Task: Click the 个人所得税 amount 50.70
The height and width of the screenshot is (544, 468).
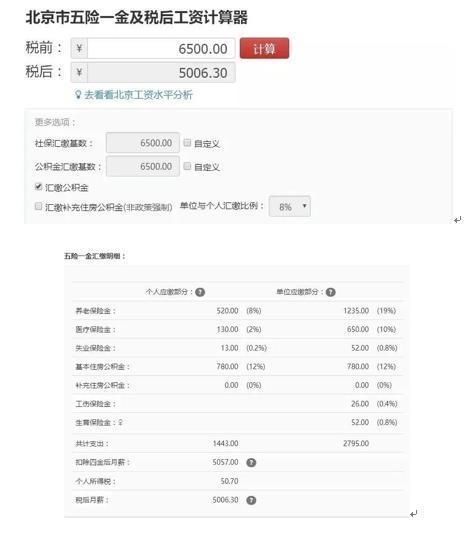Action: 229,481
